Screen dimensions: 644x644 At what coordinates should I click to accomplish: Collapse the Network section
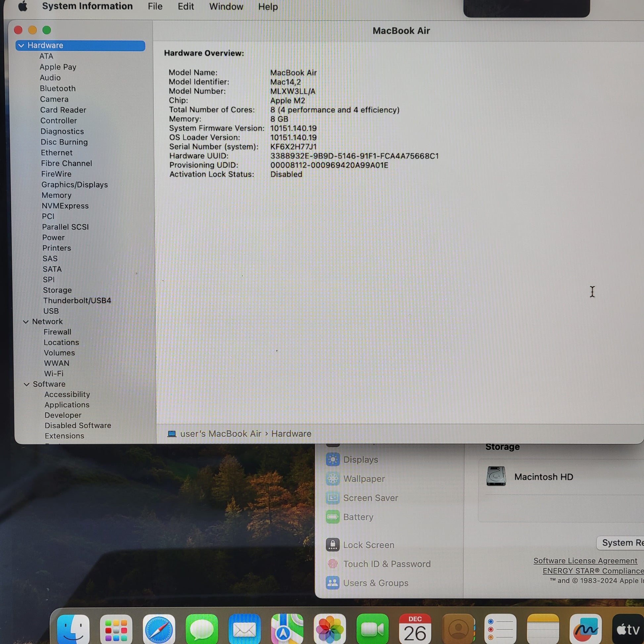click(x=26, y=322)
